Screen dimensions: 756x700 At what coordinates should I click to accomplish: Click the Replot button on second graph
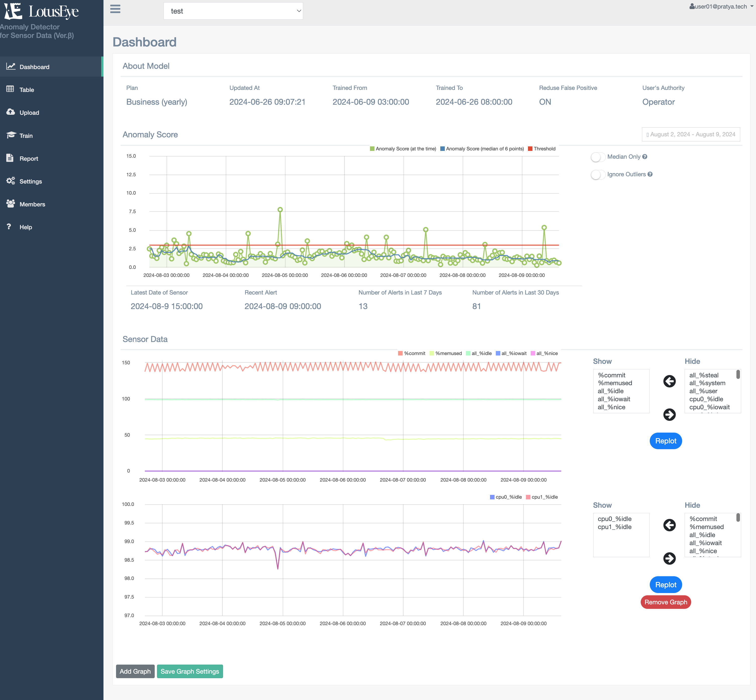pos(666,584)
